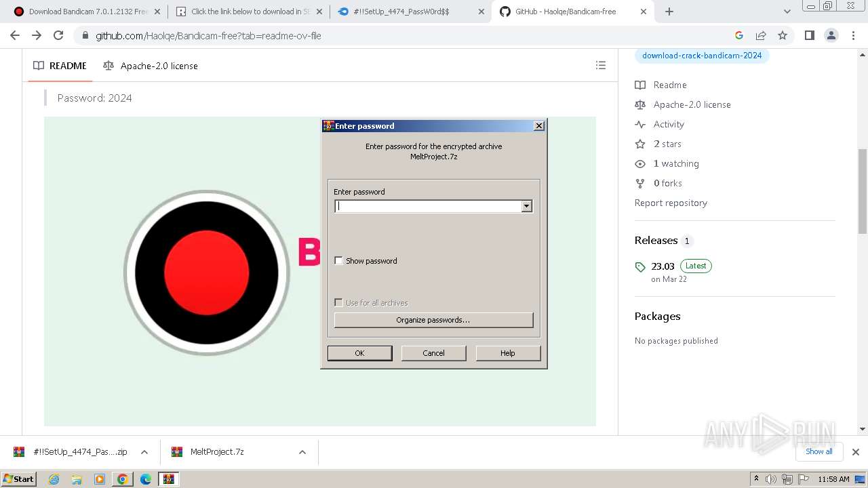Viewport: 868px width, 488px height.
Task: Share this page icon
Action: coord(761,35)
